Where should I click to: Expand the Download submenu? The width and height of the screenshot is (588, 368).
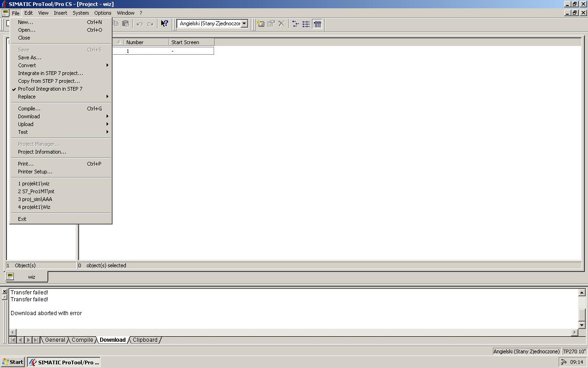[x=61, y=116]
